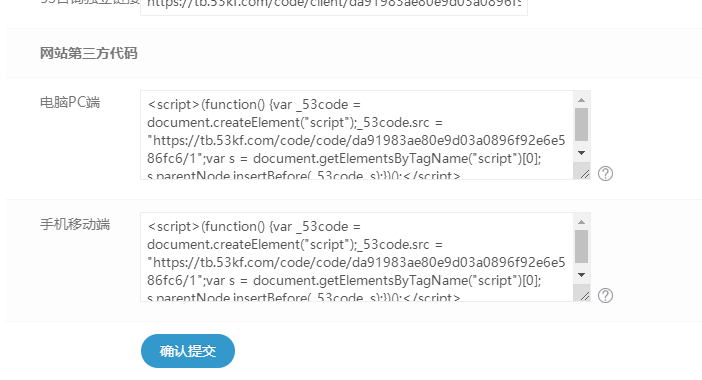Viewport: 702px width, 380px height.
Task: Click the 手机移动端 field label
Action: [75, 224]
